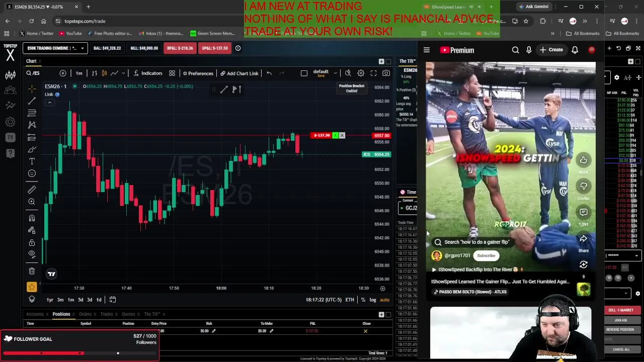
Task: Undo the last chart action
Action: click(269, 73)
